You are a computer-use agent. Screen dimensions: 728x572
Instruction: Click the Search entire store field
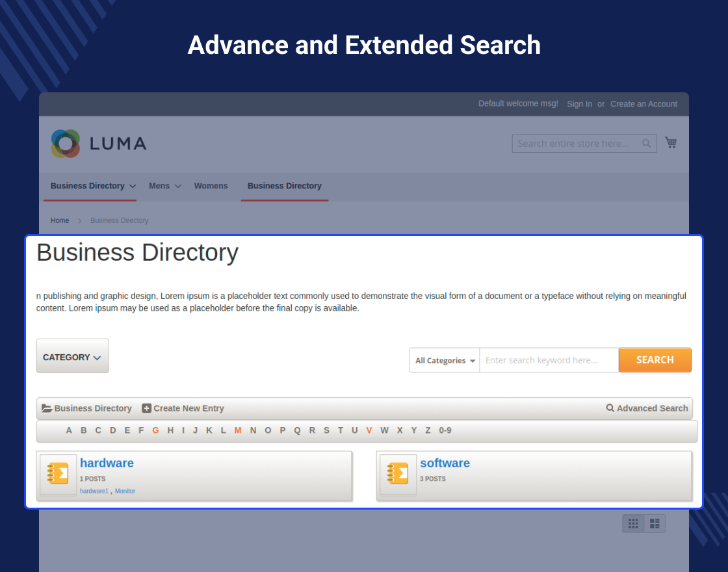584,144
